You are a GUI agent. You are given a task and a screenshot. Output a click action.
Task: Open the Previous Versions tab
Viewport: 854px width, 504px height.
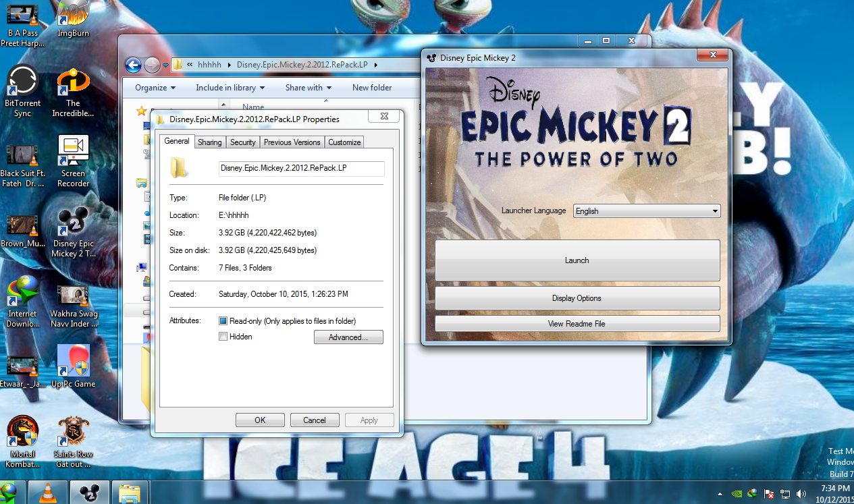point(292,142)
